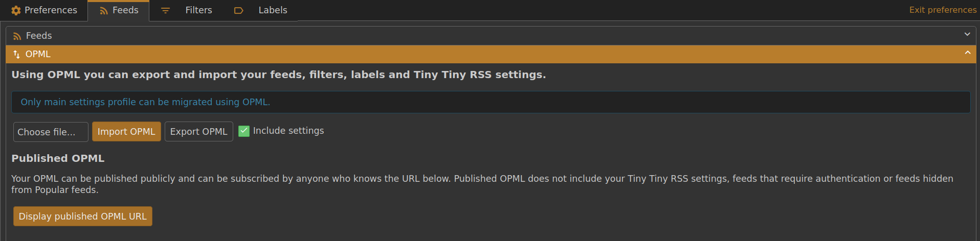This screenshot has width=980, height=241.
Task: Click the Labels tag icon
Action: [238, 11]
